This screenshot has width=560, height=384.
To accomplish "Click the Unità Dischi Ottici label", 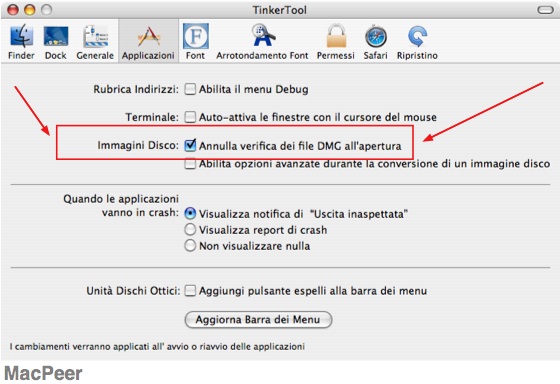I will (133, 291).
